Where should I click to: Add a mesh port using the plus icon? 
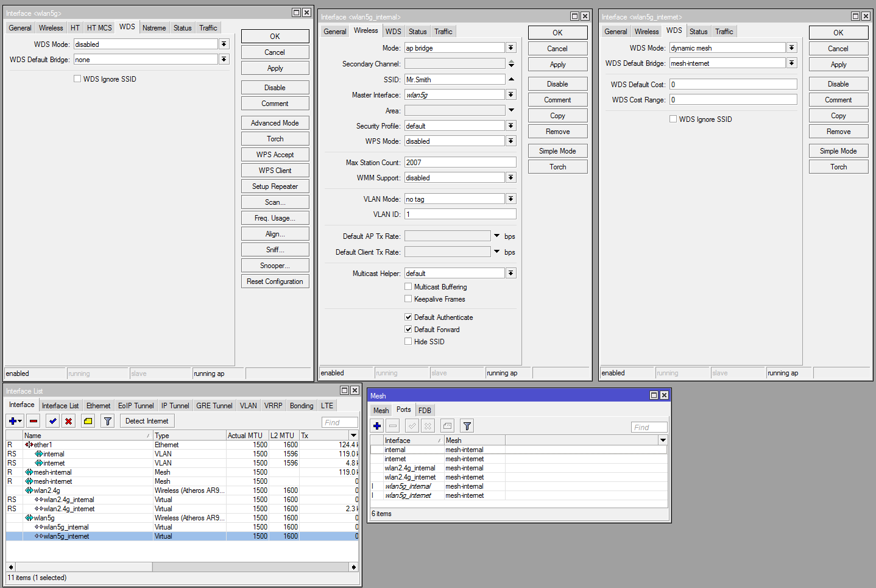click(376, 425)
